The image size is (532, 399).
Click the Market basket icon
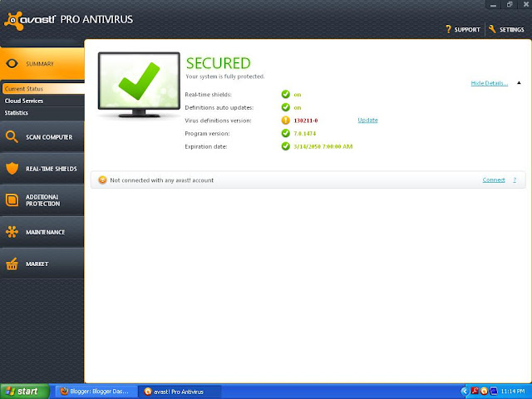pyautogui.click(x=12, y=264)
